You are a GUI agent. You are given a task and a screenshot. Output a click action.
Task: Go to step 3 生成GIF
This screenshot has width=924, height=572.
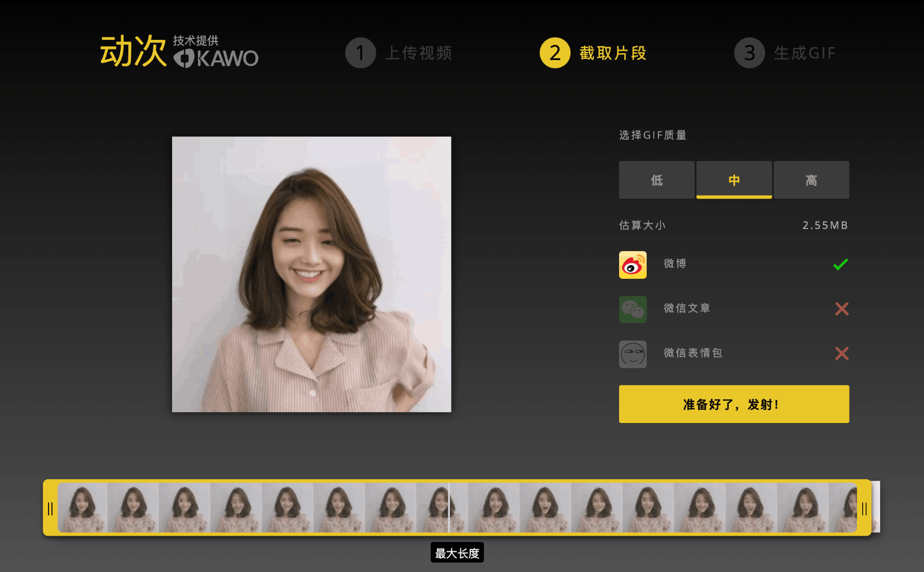point(785,53)
